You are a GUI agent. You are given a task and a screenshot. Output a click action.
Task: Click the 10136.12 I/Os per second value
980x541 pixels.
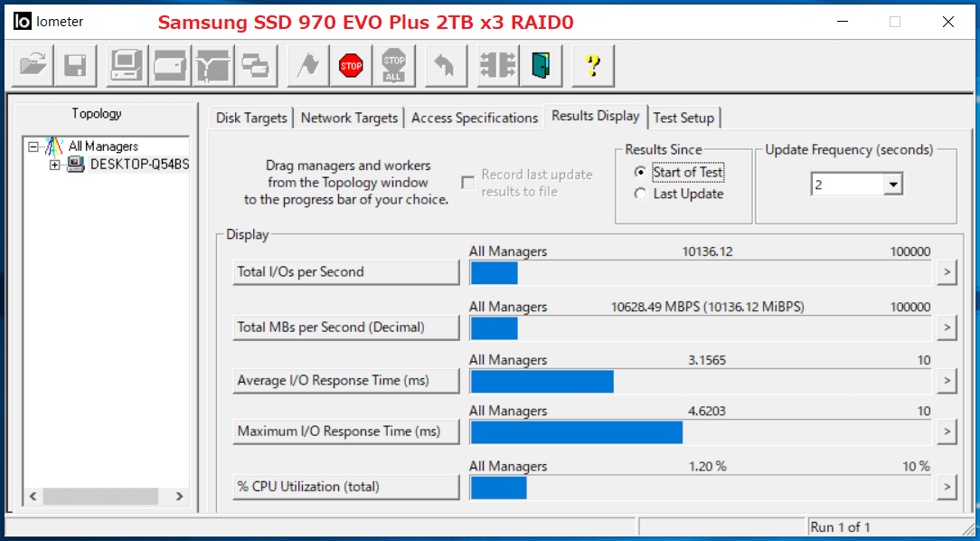click(x=708, y=252)
